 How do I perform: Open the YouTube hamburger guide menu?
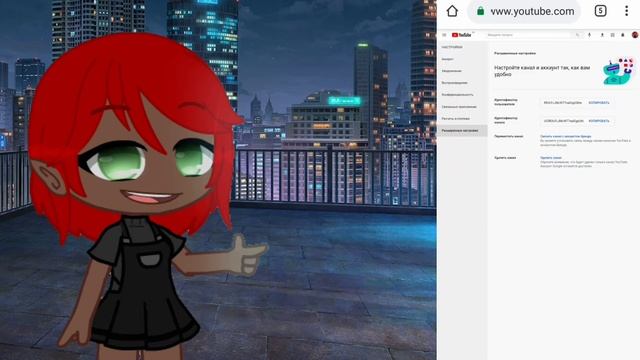(x=444, y=35)
